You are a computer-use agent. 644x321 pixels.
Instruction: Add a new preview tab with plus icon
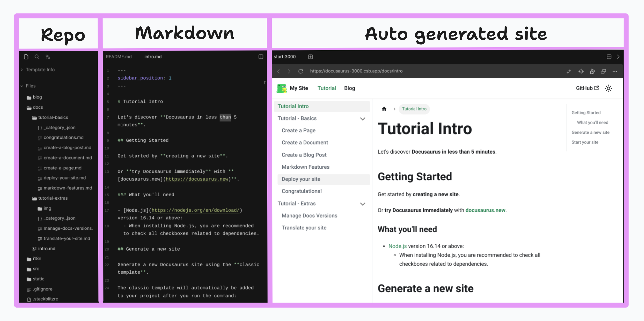pos(310,57)
